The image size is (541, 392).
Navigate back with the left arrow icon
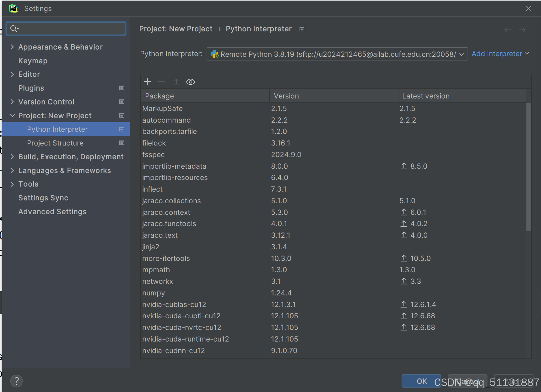pyautogui.click(x=507, y=29)
